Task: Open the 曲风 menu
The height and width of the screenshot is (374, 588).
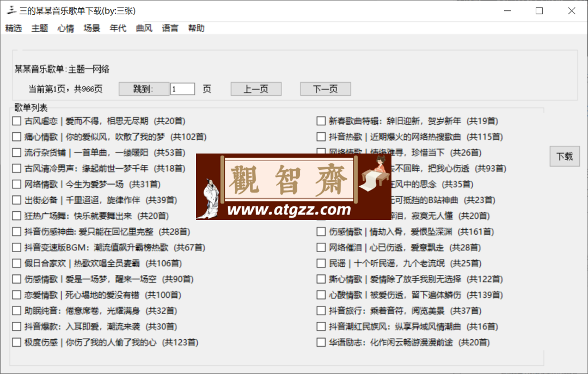Action: click(144, 28)
